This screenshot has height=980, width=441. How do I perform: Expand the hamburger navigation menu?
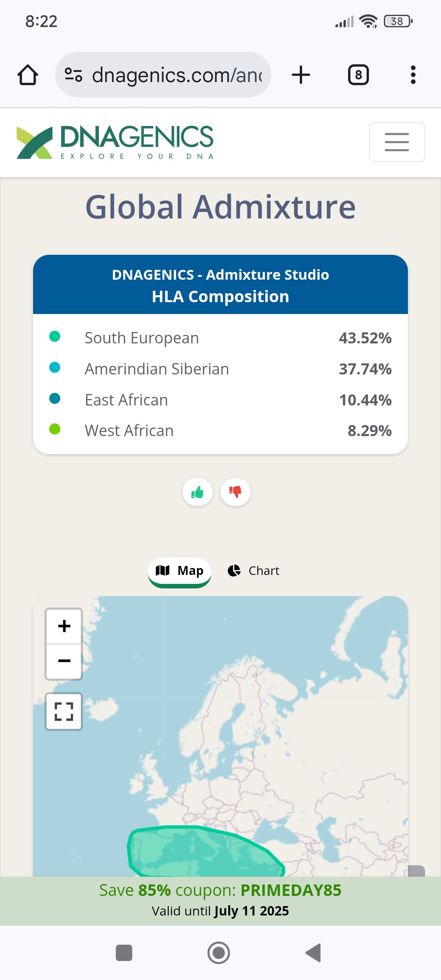click(x=396, y=142)
